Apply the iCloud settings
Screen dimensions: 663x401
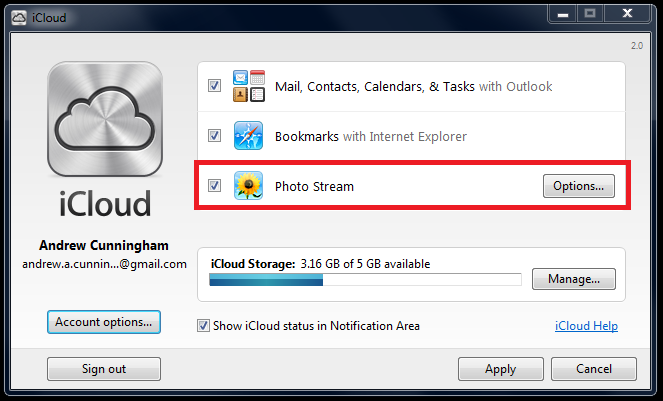[501, 369]
